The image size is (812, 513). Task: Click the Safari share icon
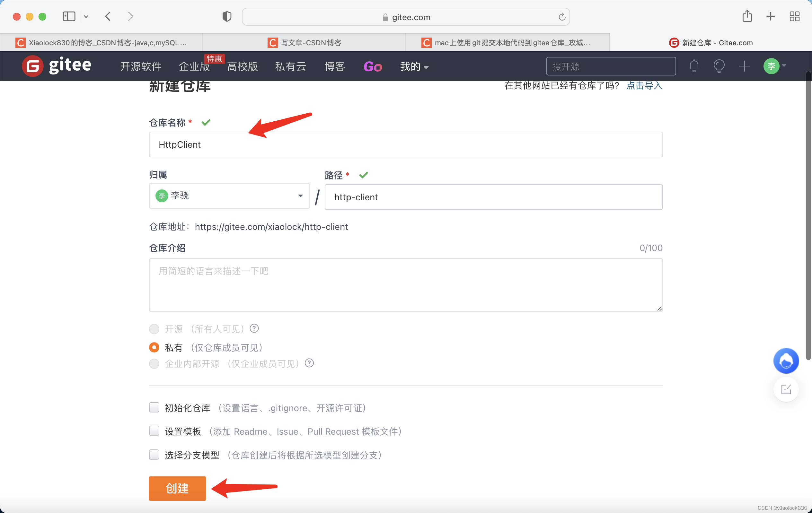(747, 16)
